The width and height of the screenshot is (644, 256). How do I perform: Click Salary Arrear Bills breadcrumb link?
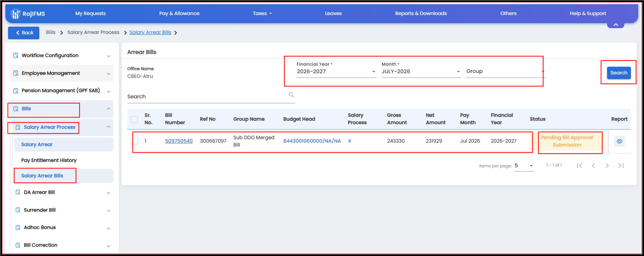151,32
